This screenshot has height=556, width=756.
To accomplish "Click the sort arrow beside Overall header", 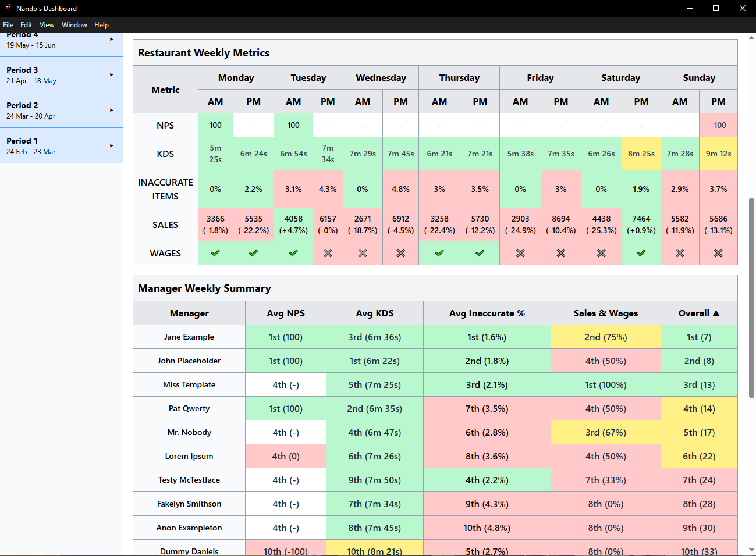I will click(716, 313).
